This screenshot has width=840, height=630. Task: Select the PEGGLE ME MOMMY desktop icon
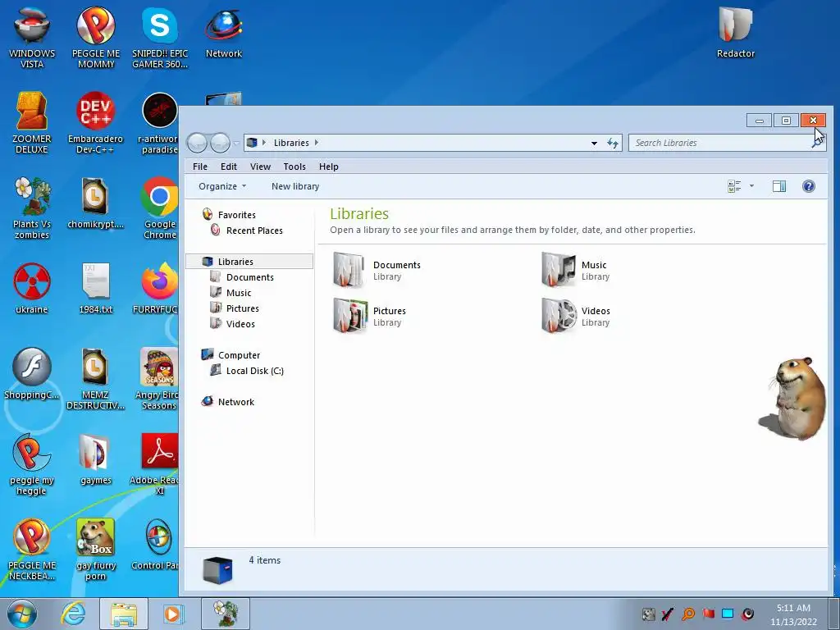(x=96, y=38)
